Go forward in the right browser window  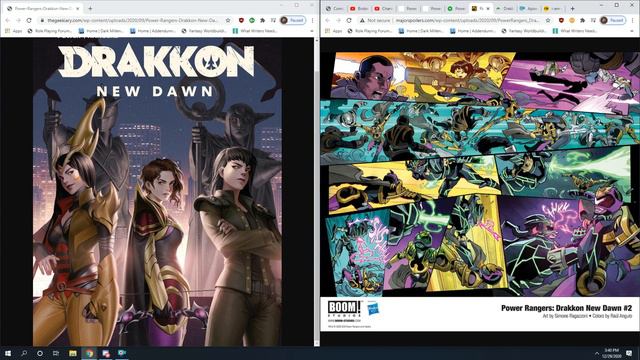[x=338, y=20]
